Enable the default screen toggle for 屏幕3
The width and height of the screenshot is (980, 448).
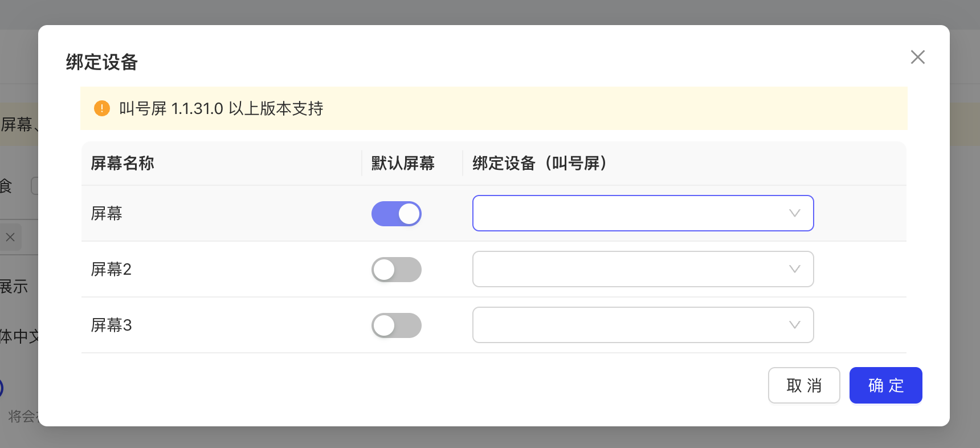(x=397, y=325)
